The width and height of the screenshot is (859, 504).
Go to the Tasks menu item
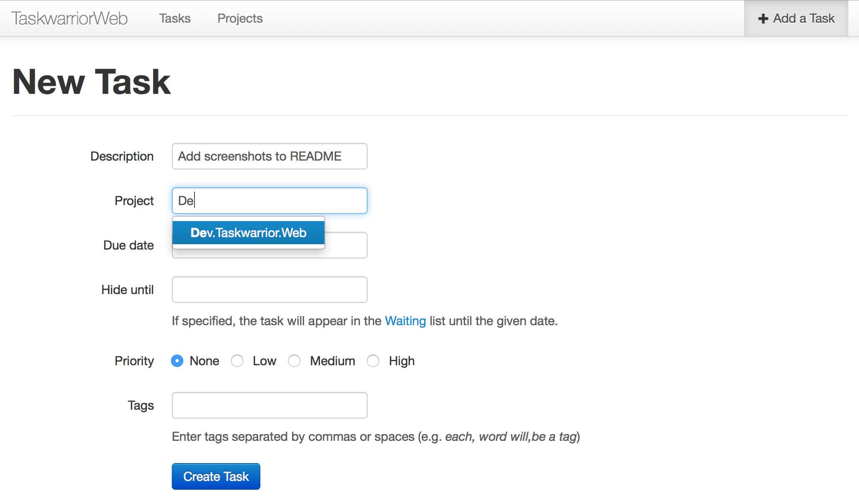174,18
